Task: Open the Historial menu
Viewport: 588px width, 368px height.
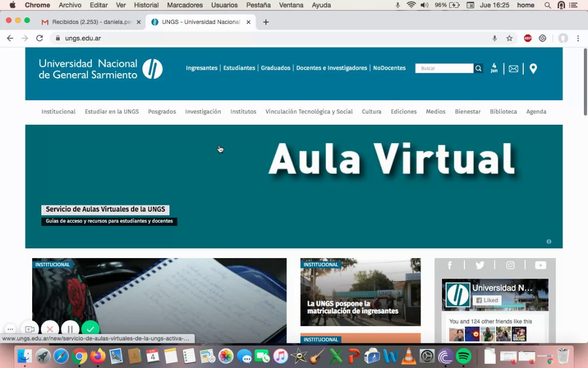Action: click(x=146, y=5)
